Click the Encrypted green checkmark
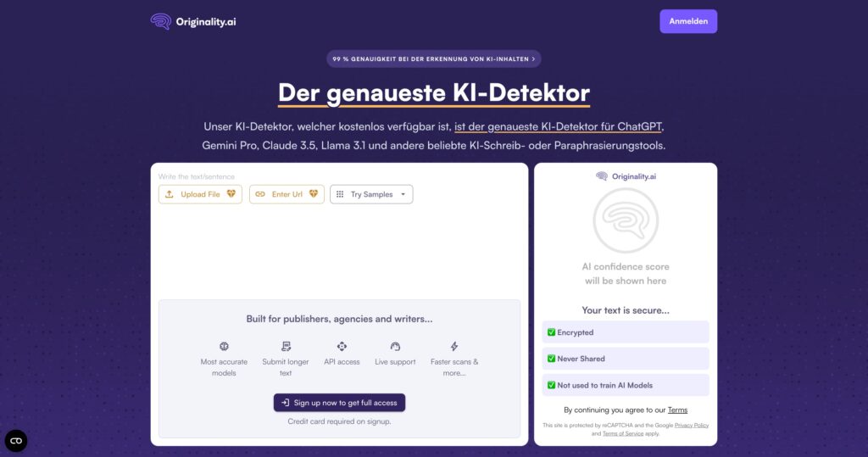The width and height of the screenshot is (868, 457). pyautogui.click(x=551, y=332)
